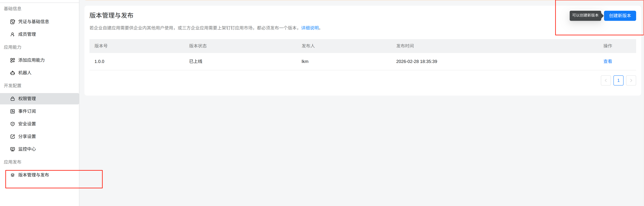Click the 分享设置 share icon

[x=12, y=136]
